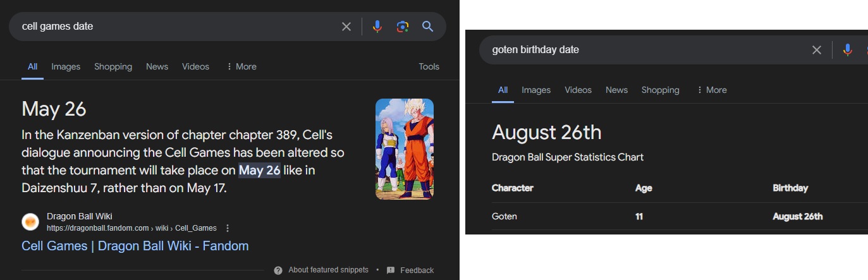
Task: Expand More options in goten results
Action: tap(711, 90)
